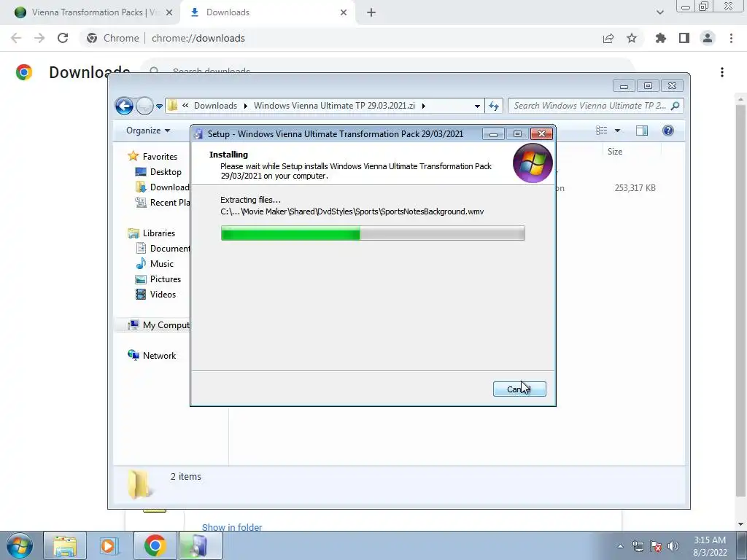The width and height of the screenshot is (747, 560).
Task: Go forward in Chrome browser
Action: coord(39,38)
